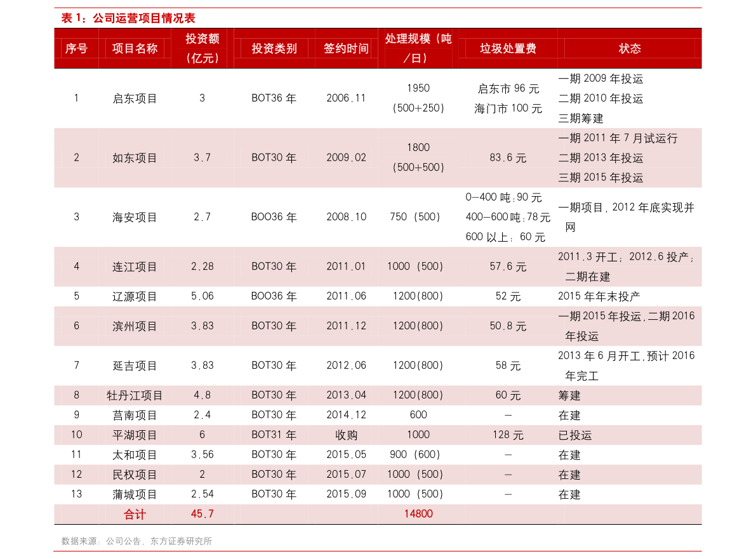Screen dimensions: 756x559
Task: Select the 牡丹江项目 cell
Action: pos(135,395)
